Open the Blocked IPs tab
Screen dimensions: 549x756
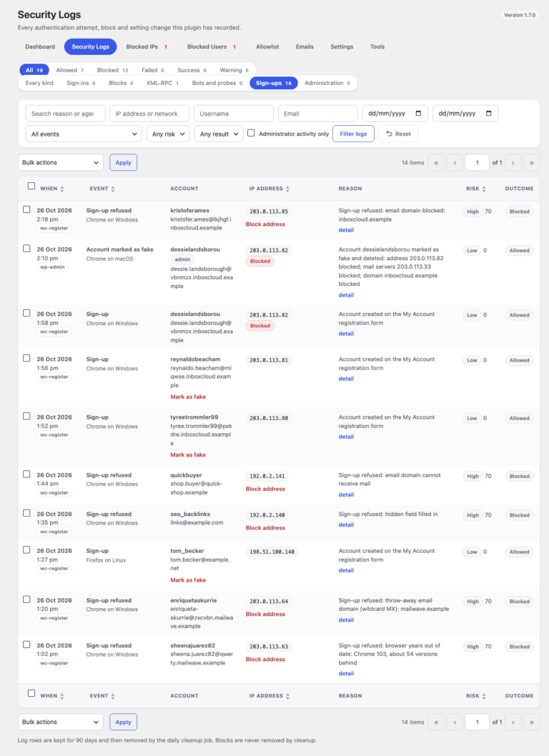pyautogui.click(x=147, y=46)
